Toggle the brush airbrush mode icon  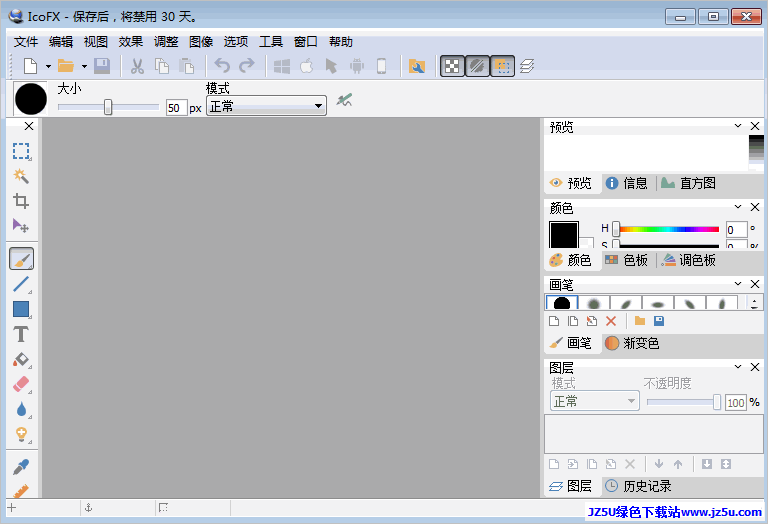[344, 100]
